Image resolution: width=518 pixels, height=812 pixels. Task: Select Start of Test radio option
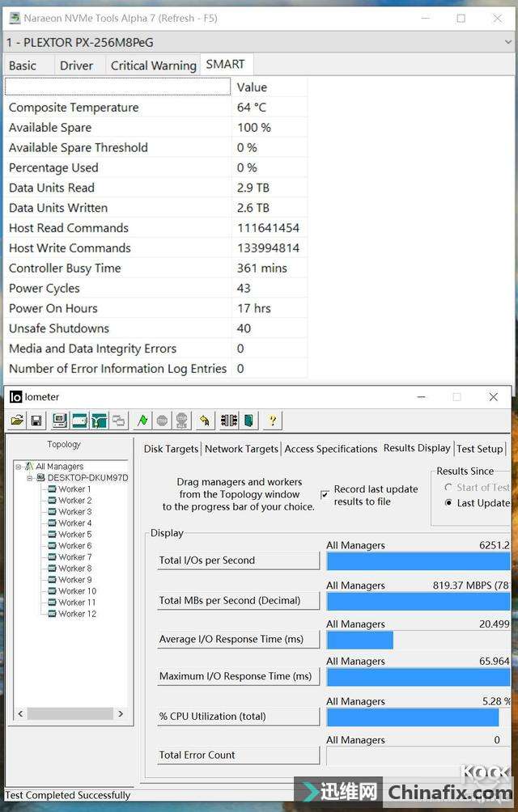tap(448, 488)
